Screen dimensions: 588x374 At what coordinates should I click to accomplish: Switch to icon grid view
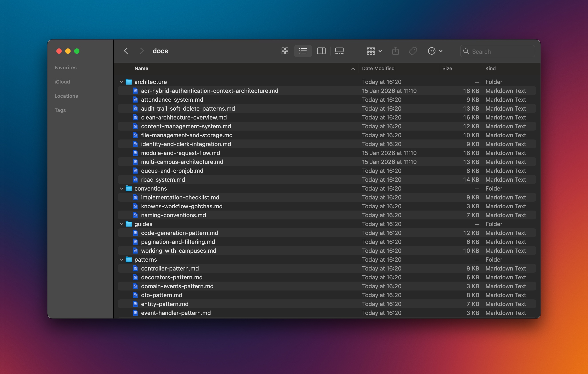point(285,51)
